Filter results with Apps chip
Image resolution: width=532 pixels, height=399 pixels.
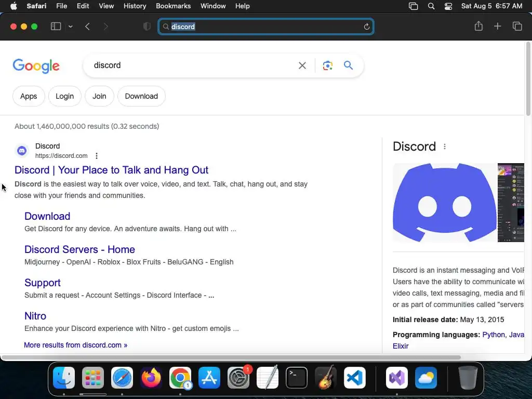click(x=29, y=96)
